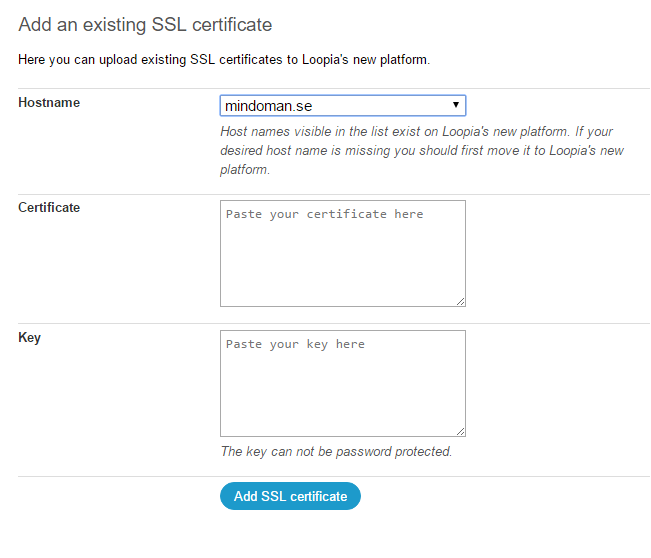Open the Hostname dropdown showing mindoman.se
Screen dimensions: 651x558
(x=343, y=105)
